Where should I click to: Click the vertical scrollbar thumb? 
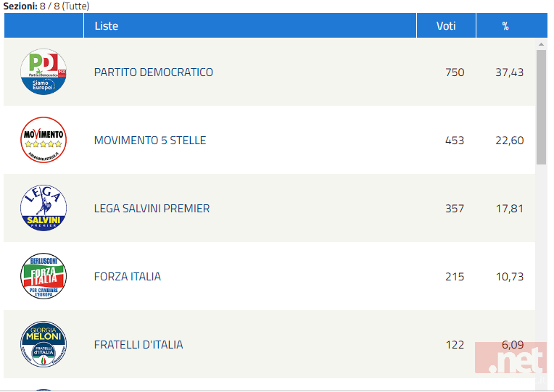click(541, 107)
